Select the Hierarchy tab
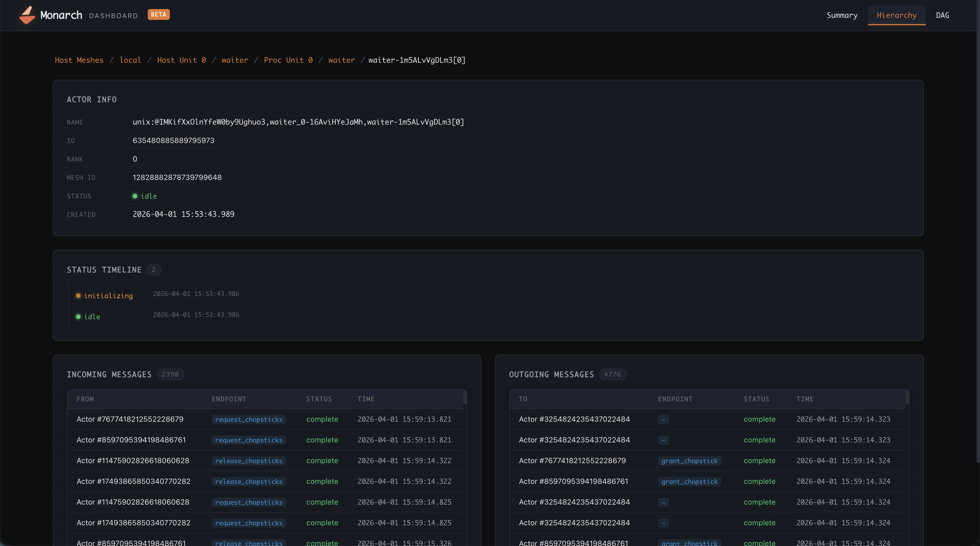The image size is (980, 546). point(896,15)
